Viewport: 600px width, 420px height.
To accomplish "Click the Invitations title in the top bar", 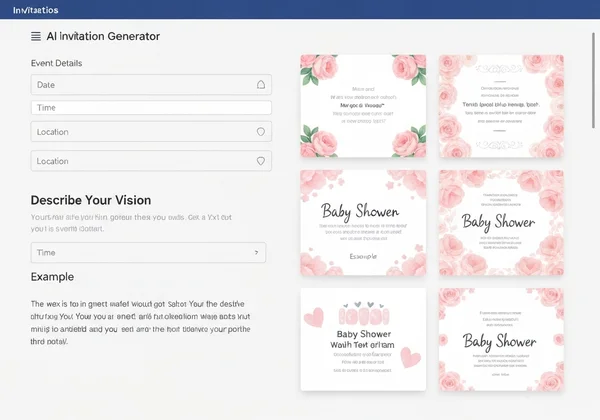I will 36,10.
